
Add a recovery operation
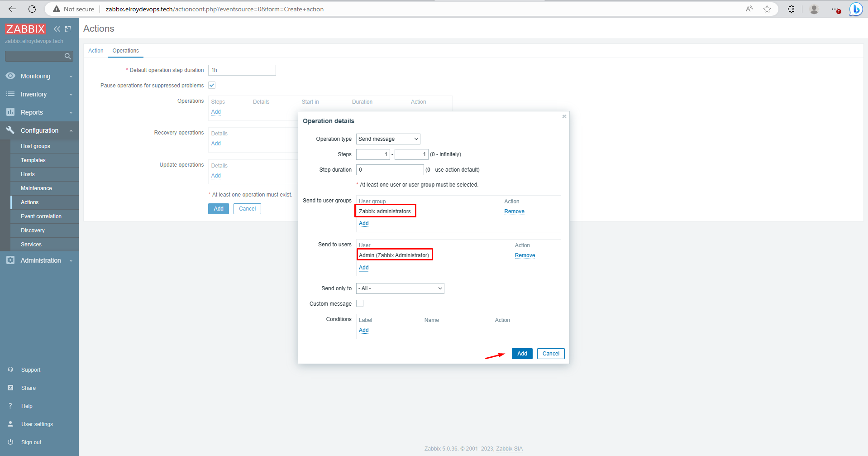[x=216, y=144]
